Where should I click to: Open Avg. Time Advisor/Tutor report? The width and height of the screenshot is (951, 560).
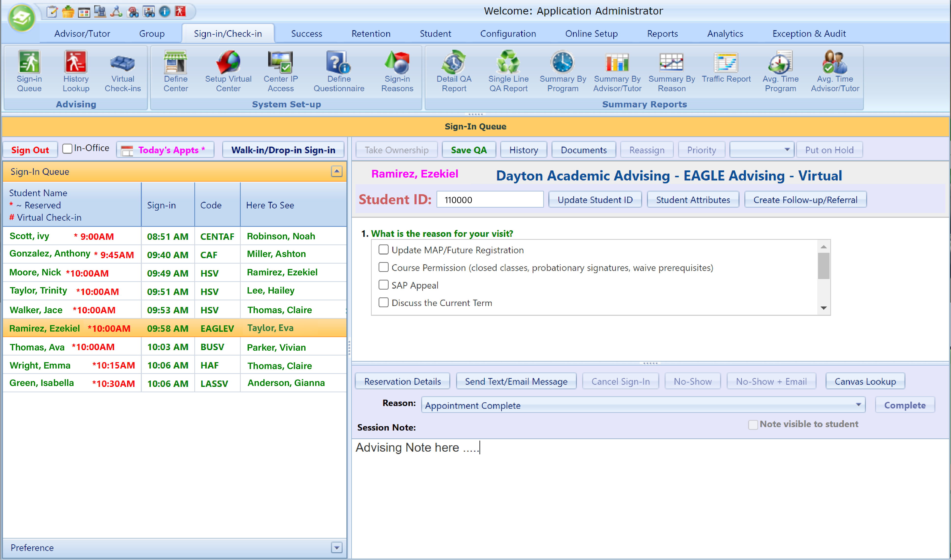pos(835,72)
